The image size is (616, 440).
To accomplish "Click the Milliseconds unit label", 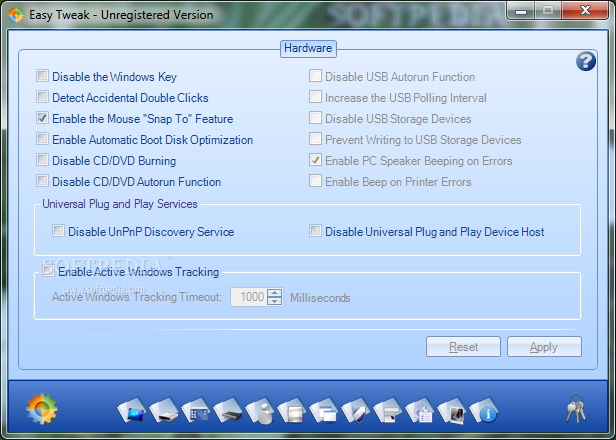I will coord(320,298).
